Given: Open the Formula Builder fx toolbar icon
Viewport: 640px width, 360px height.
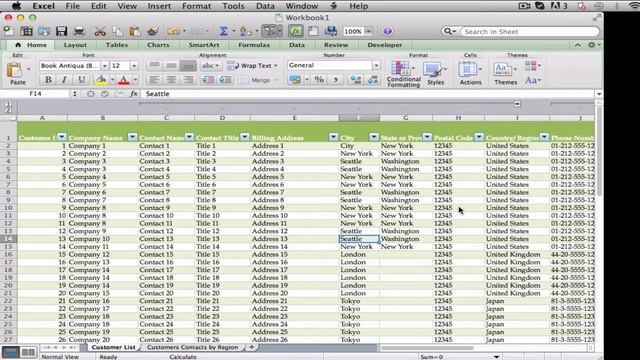Looking at the screenshot, I should [296, 31].
